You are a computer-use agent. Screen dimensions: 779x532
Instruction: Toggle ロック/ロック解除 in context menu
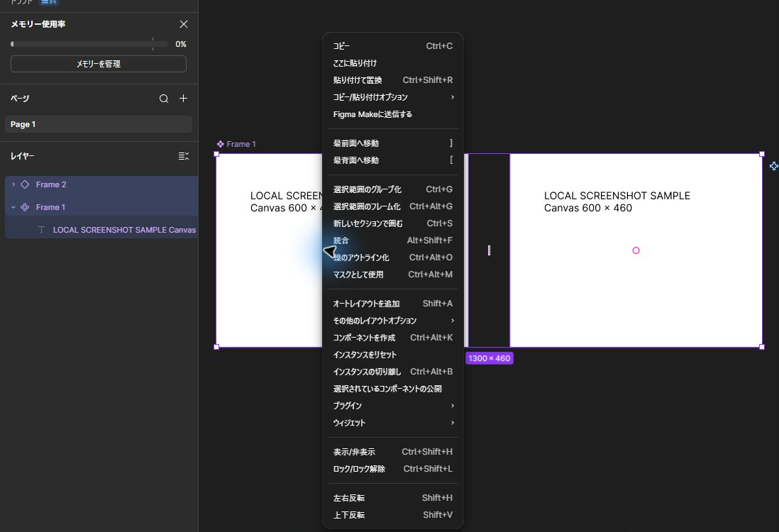click(x=393, y=468)
